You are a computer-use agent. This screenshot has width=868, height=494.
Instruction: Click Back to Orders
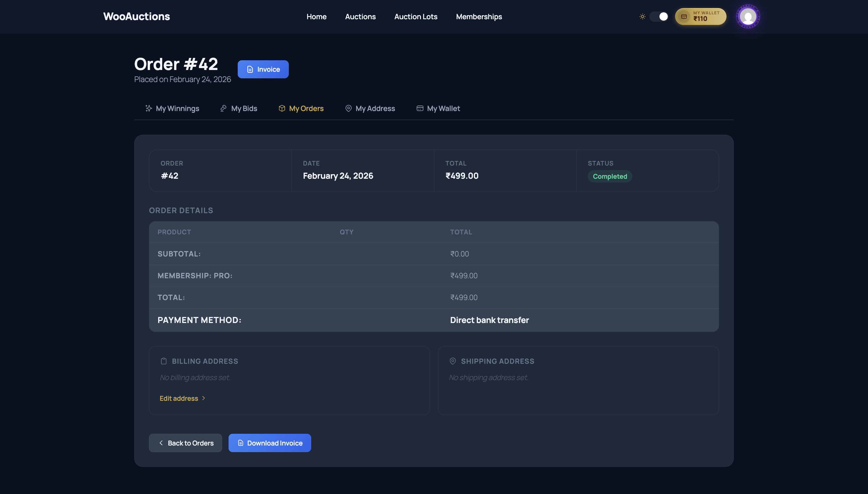[185, 443]
